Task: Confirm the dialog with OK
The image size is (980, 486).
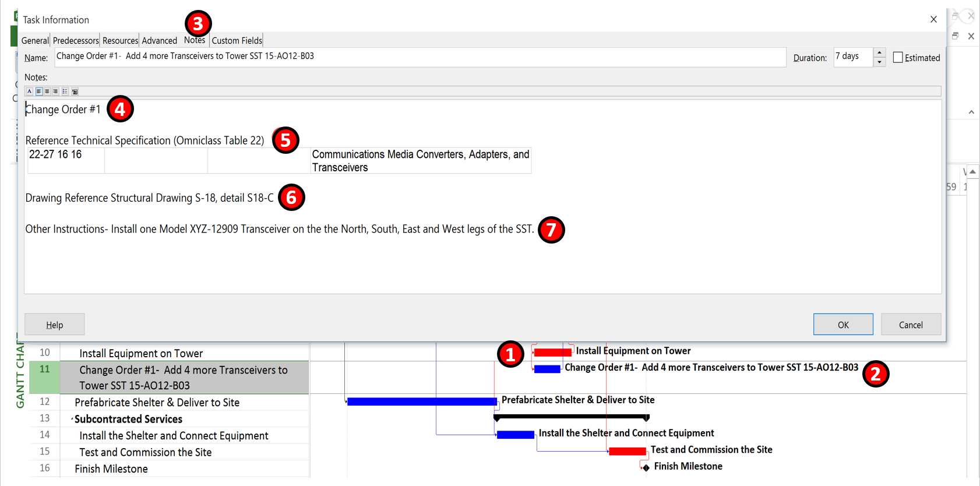Action: click(843, 325)
